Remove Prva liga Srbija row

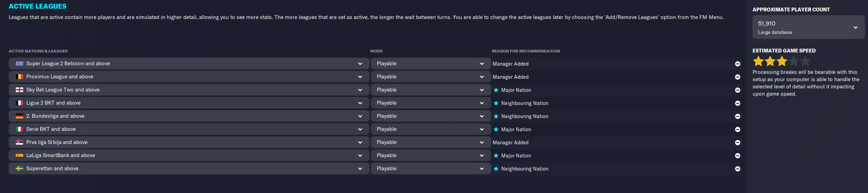[737, 143]
